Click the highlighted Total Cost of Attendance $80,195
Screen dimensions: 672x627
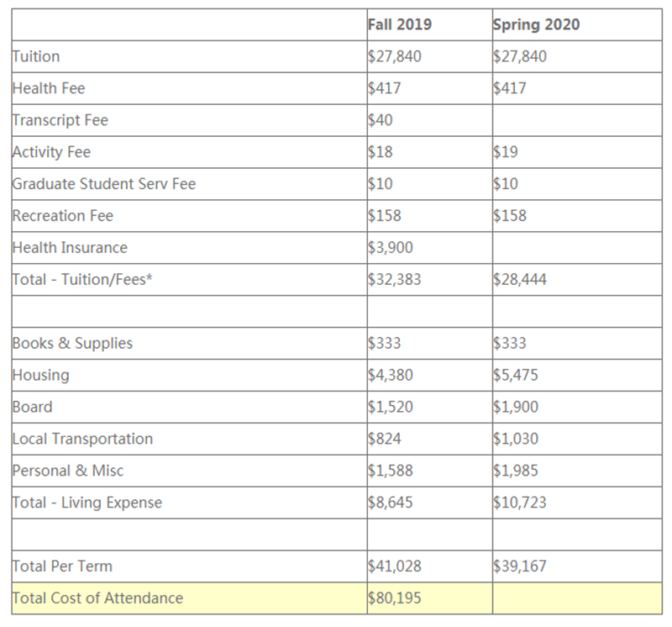pos(395,598)
